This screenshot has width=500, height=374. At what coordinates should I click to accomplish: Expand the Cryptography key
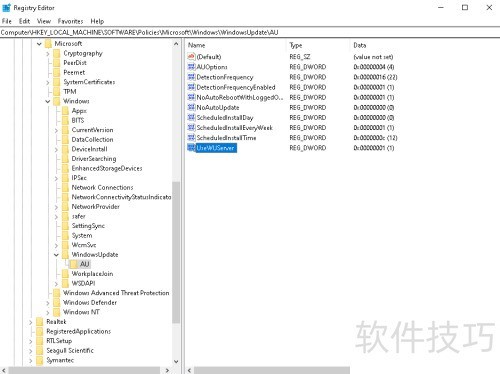coord(48,53)
